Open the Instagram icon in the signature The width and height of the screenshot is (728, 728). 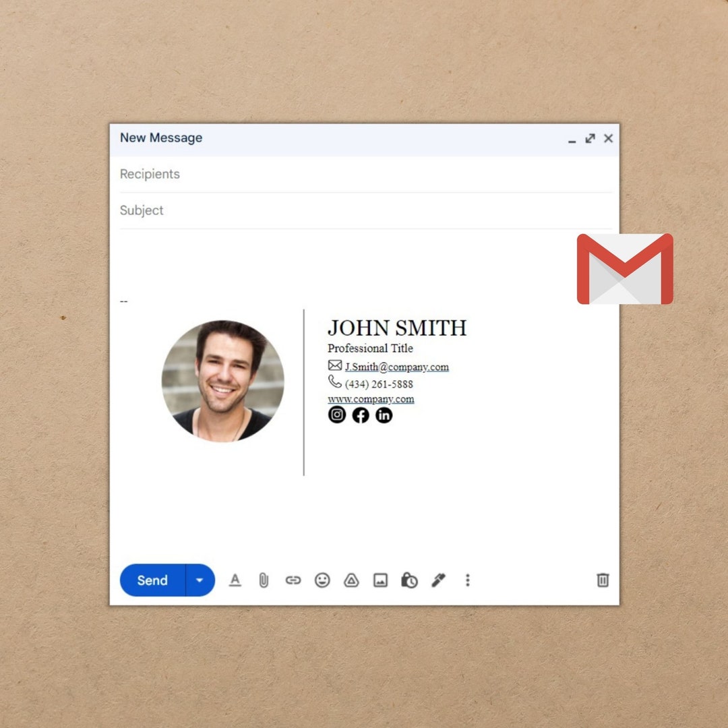[x=336, y=415]
